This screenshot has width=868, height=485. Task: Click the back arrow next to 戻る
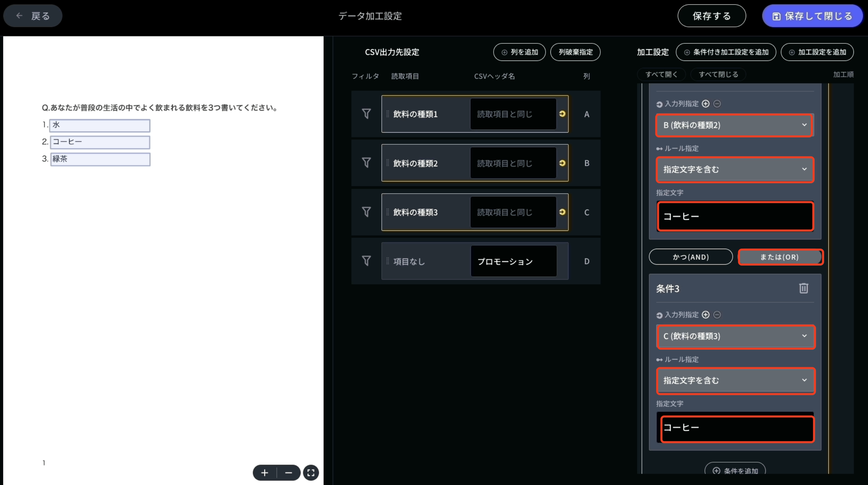point(19,16)
